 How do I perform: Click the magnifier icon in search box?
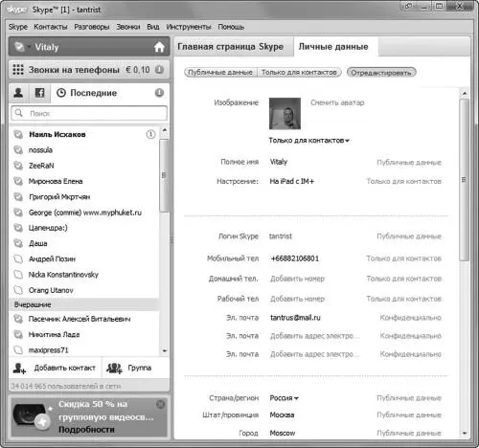click(x=19, y=113)
